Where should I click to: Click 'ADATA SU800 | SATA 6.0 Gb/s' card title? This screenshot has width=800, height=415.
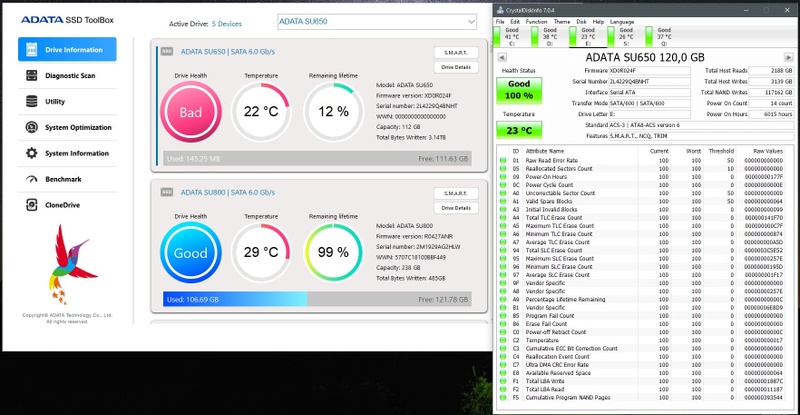228,192
